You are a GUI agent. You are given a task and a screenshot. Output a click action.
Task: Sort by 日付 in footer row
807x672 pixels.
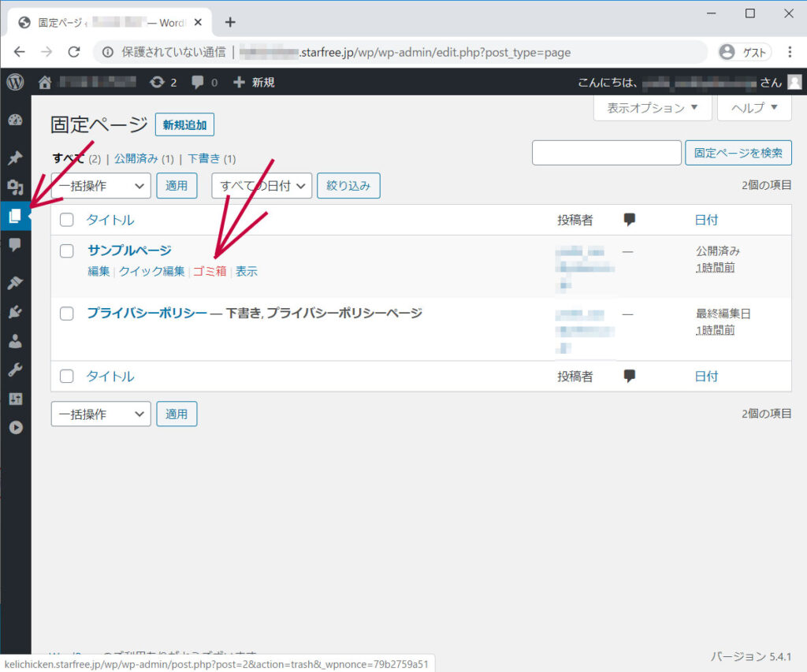[x=706, y=377]
